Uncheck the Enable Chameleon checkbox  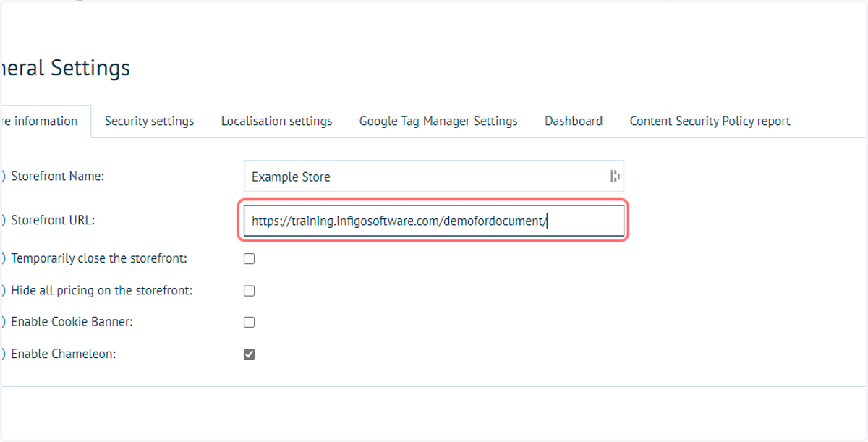click(249, 354)
